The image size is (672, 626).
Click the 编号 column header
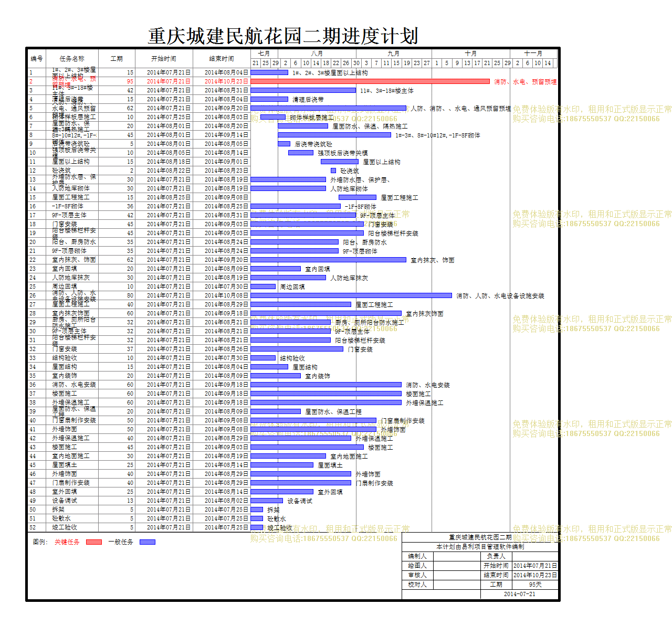click(37, 59)
